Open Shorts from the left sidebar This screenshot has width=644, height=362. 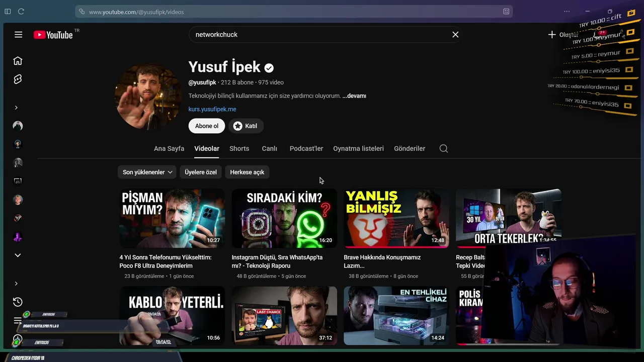(18, 79)
